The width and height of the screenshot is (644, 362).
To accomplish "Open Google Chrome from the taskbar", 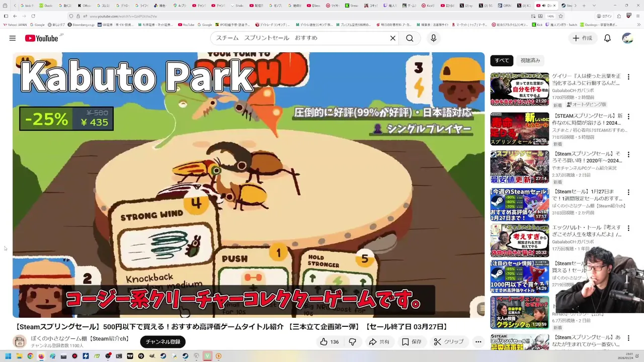I will tap(30, 356).
